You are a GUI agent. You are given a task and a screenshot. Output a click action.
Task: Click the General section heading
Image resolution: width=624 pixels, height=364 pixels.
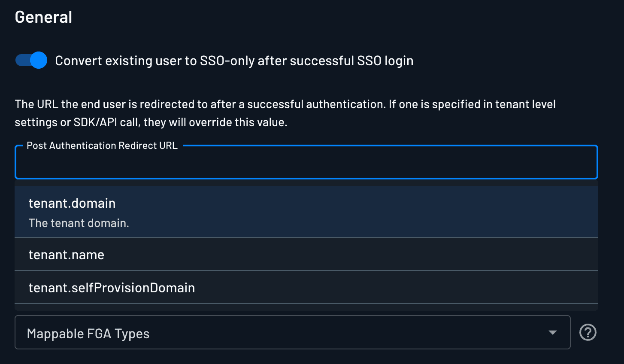click(43, 16)
